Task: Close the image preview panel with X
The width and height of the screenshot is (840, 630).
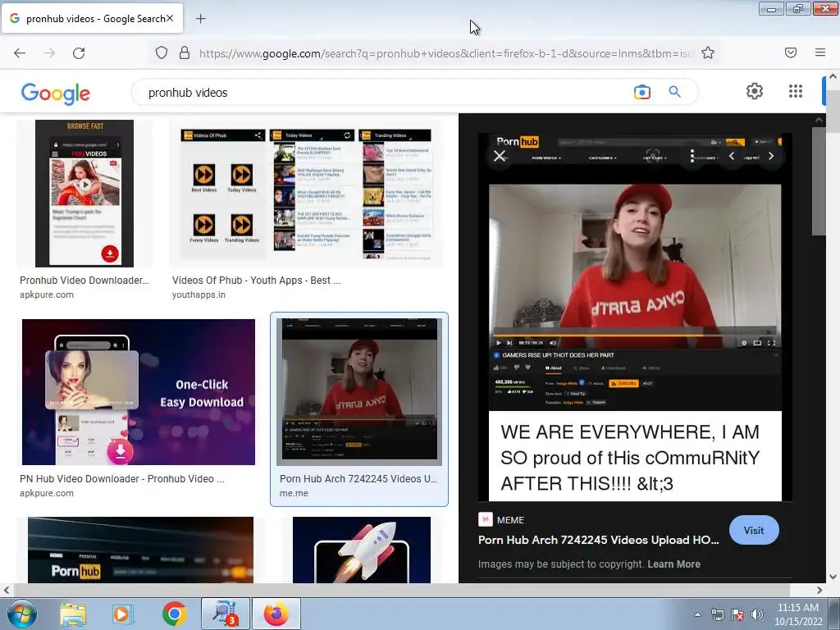Action: [x=500, y=156]
